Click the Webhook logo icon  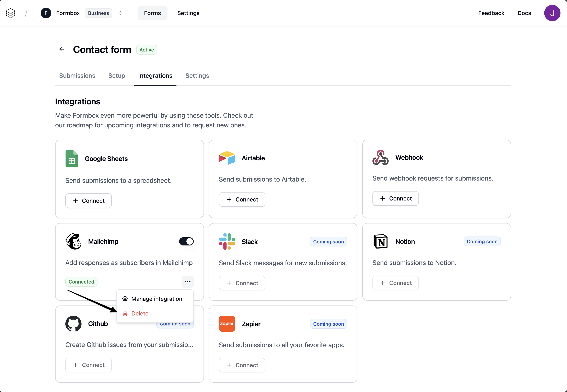tap(380, 158)
